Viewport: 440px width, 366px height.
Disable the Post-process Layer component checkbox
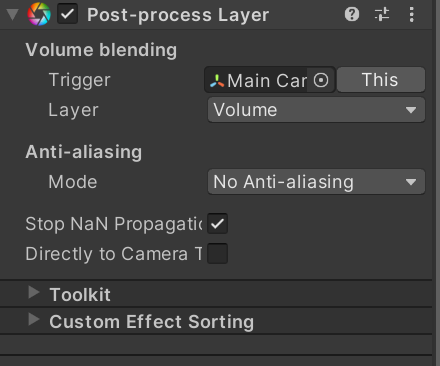coord(68,14)
